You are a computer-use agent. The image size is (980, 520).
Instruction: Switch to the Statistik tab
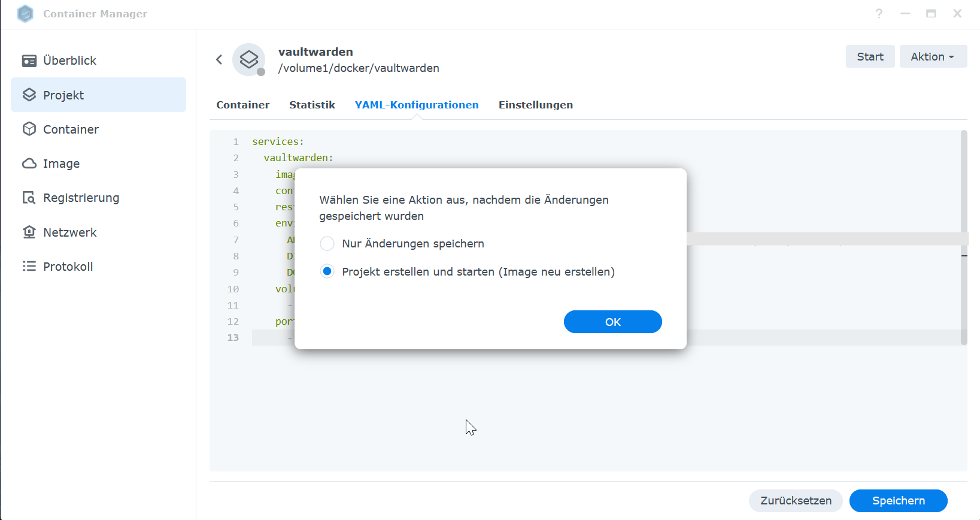click(312, 105)
